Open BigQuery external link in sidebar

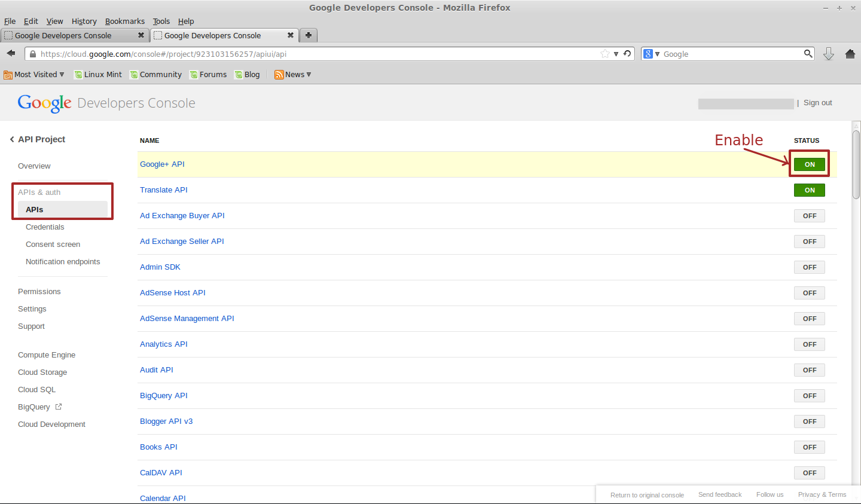[40, 407]
